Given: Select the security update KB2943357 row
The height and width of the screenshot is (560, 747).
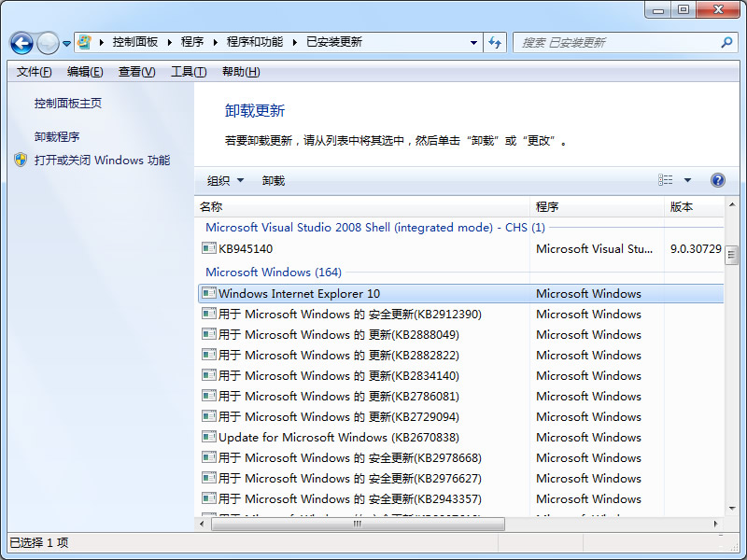Looking at the screenshot, I should [x=460, y=498].
